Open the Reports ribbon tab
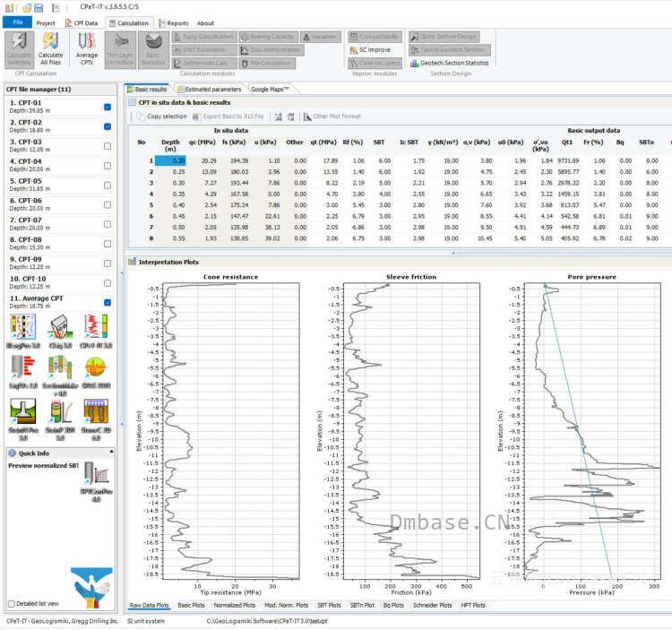 click(174, 23)
